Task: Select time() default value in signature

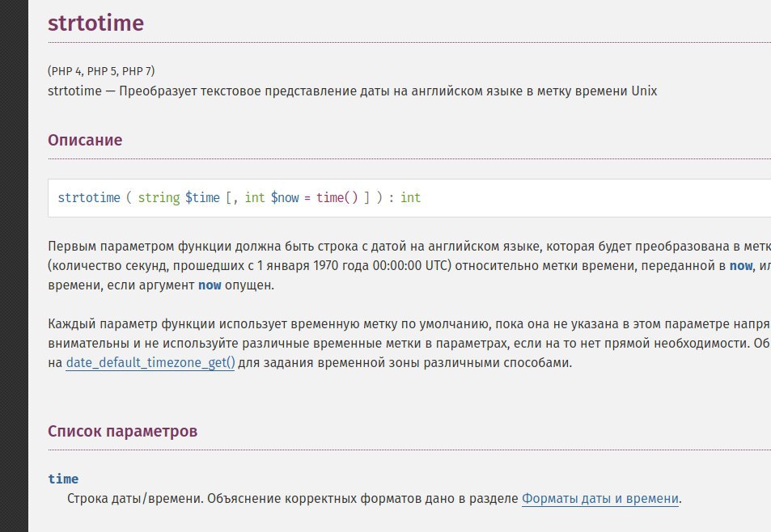Action: pyautogui.click(x=337, y=197)
